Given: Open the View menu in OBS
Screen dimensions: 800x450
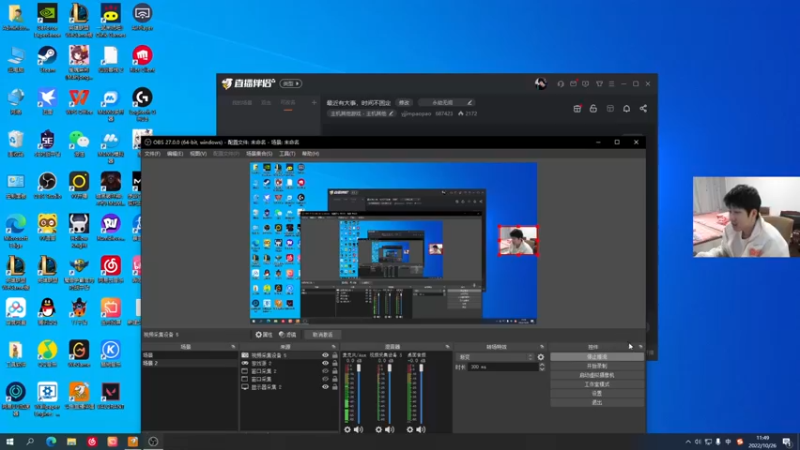Looking at the screenshot, I should 198,154.
